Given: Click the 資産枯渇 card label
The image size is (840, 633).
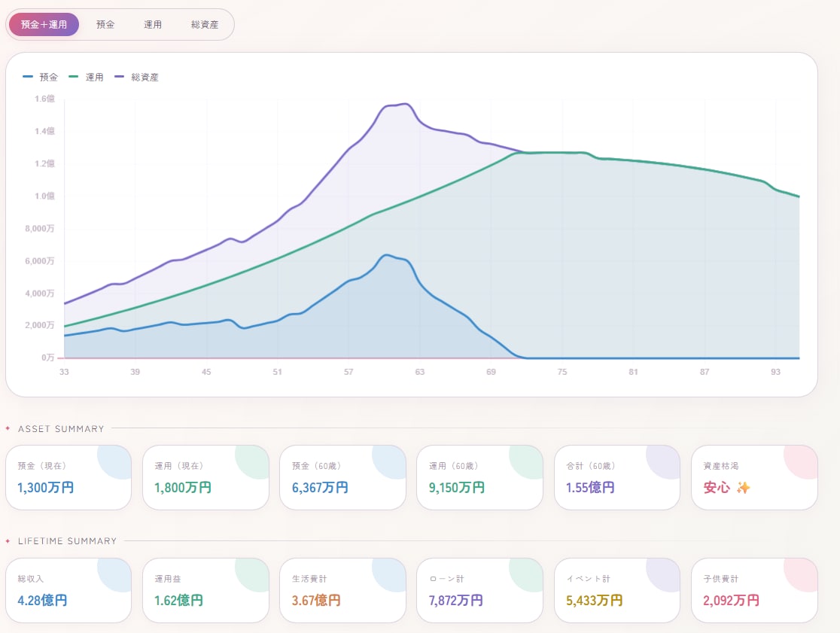Looking at the screenshot, I should click(x=721, y=466).
